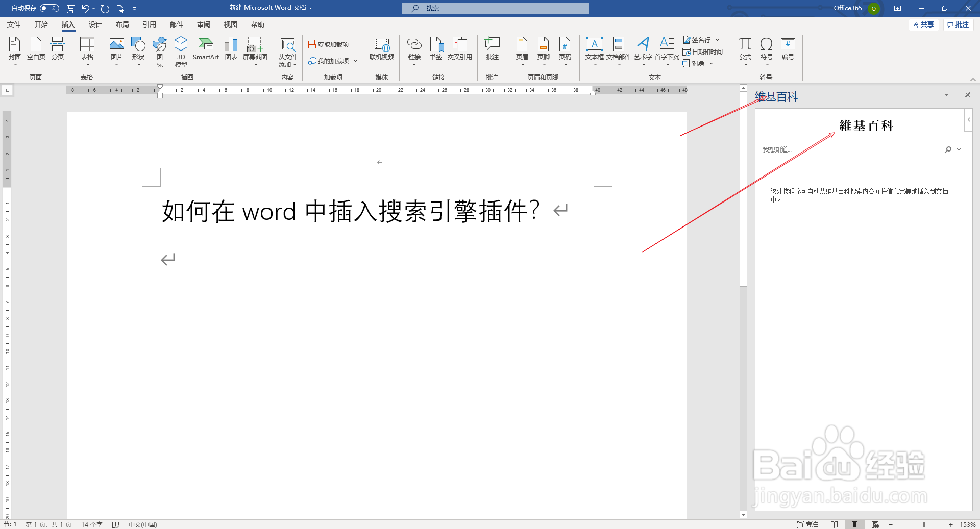Image resolution: width=980 pixels, height=529 pixels.
Task: Open Wikipedia pane options dropdown arrow
Action: click(946, 95)
